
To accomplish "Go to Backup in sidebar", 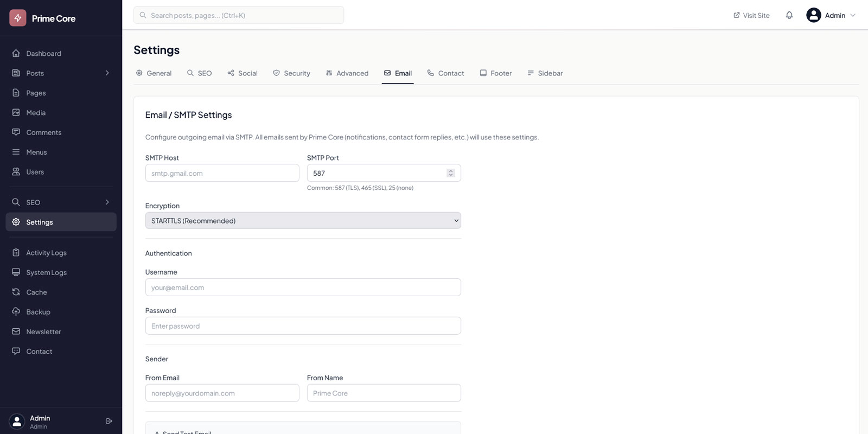I will pyautogui.click(x=38, y=312).
